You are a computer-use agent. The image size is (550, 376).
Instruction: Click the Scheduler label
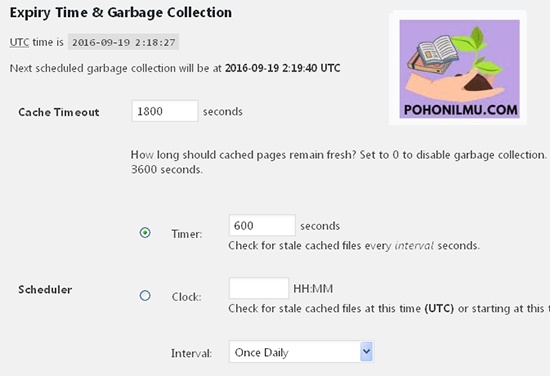tap(45, 290)
